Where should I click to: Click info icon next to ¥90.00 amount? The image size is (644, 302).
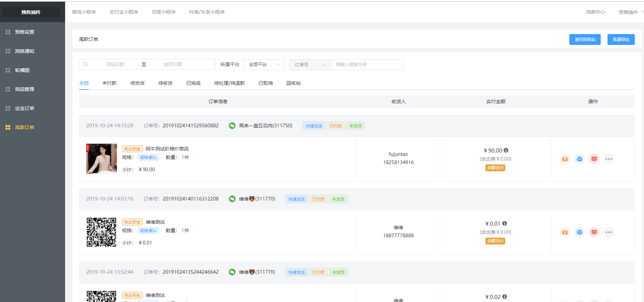[x=506, y=150]
